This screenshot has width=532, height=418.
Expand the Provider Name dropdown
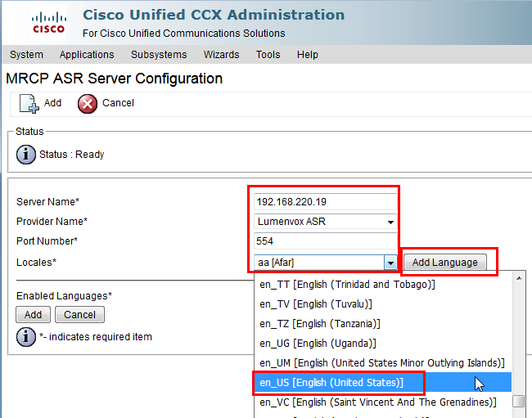390,222
